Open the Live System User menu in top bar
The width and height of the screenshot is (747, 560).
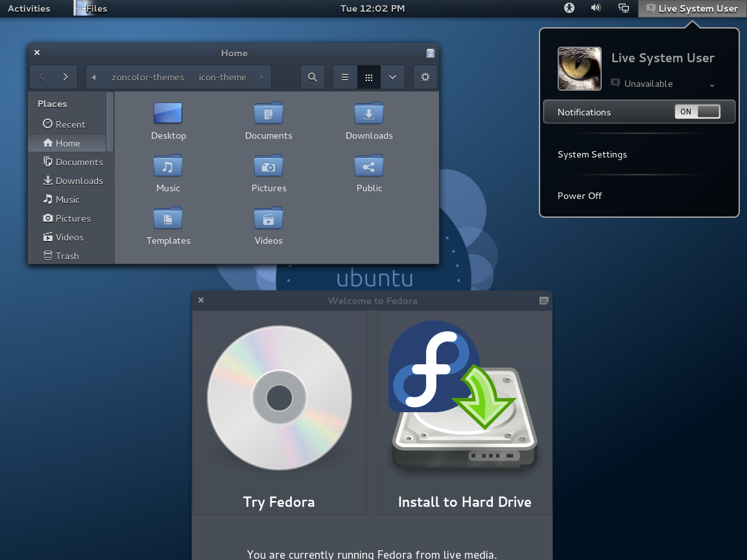coord(693,8)
